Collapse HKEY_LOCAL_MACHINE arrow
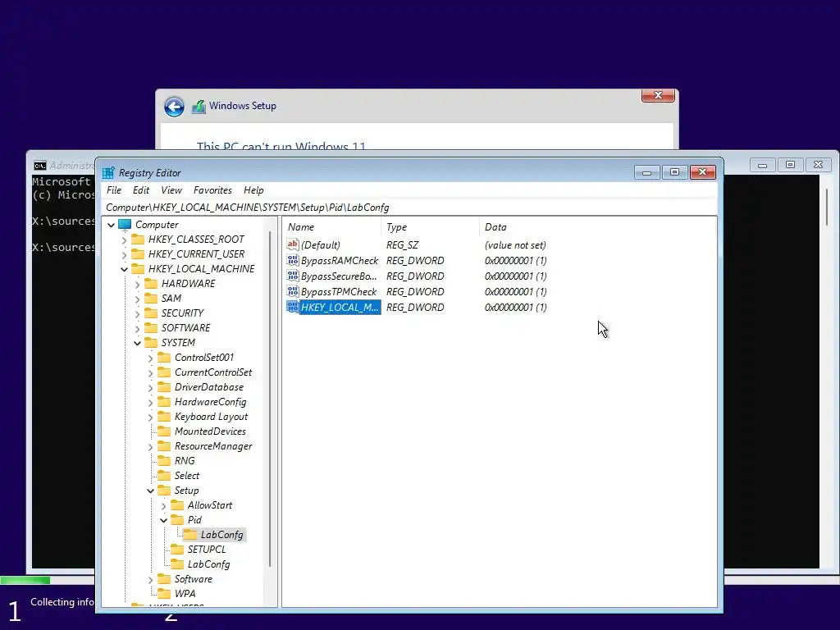840x630 pixels. coord(125,269)
